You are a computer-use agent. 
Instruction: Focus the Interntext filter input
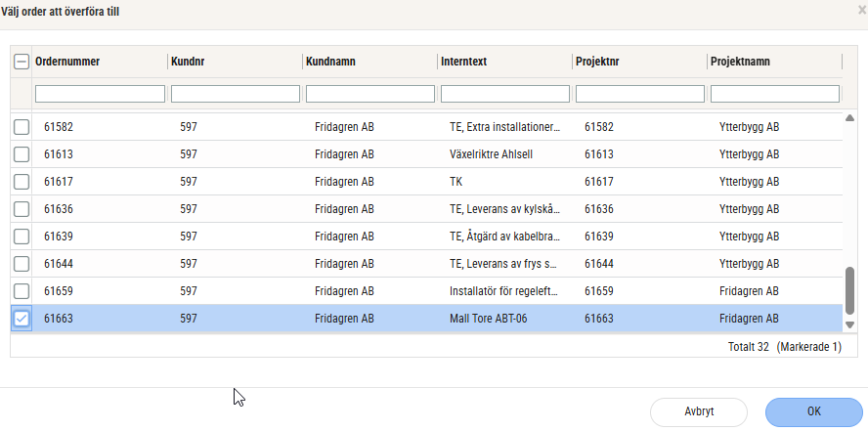click(x=504, y=94)
